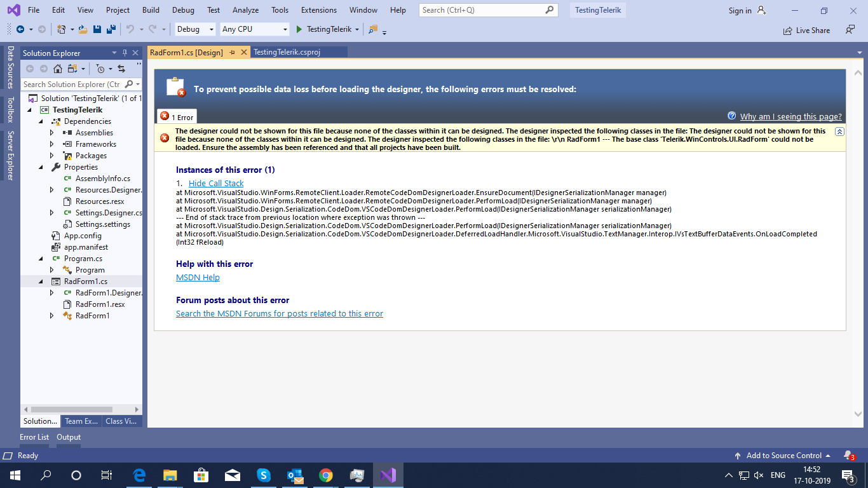Click the Visual Studio Search (Ctrl+Q) box
This screenshot has width=868, height=488.
489,10
